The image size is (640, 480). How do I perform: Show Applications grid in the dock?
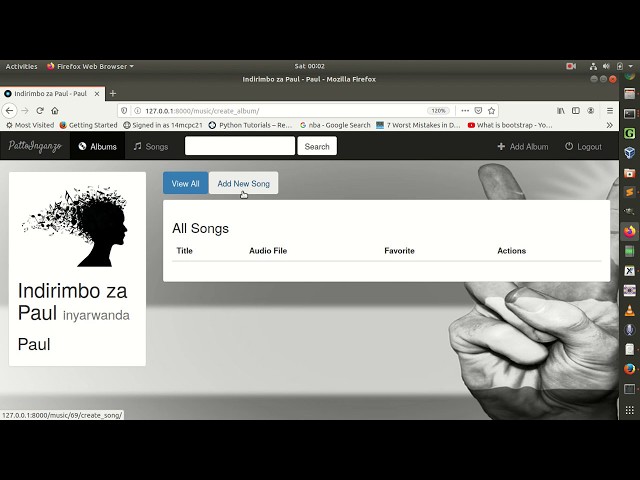click(x=629, y=409)
